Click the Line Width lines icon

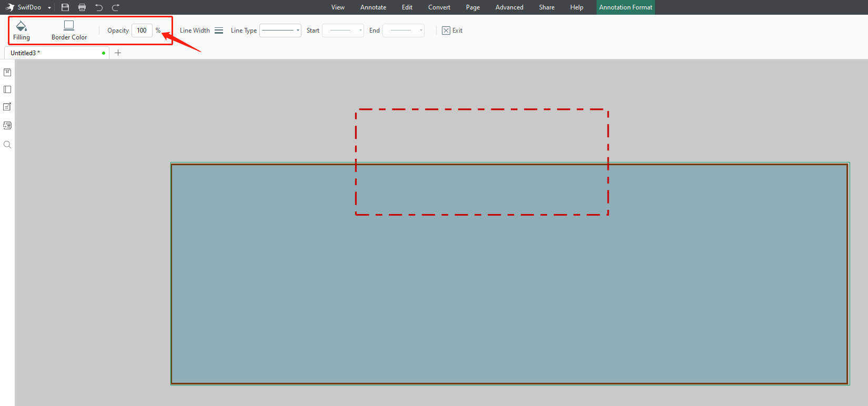[x=219, y=31]
